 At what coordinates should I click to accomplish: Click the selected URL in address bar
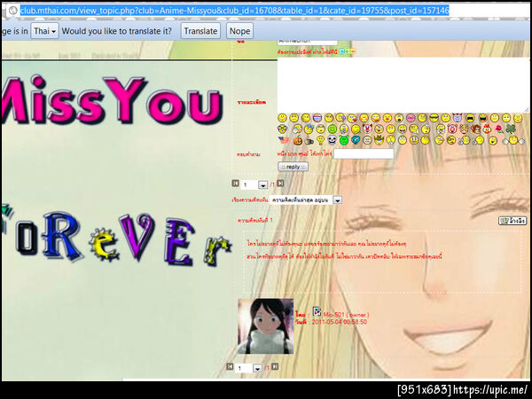tap(235, 11)
